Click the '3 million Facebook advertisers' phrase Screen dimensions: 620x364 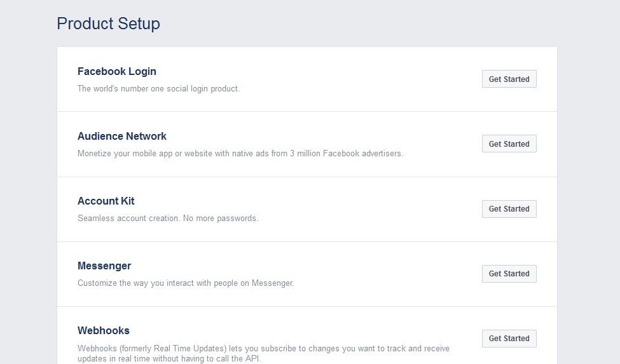pos(347,154)
